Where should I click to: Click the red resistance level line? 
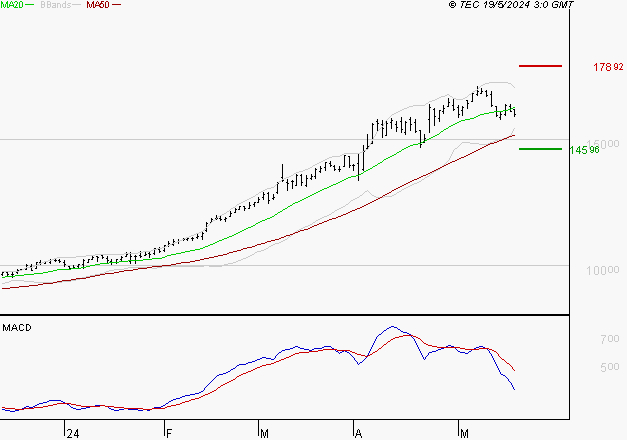(540, 66)
